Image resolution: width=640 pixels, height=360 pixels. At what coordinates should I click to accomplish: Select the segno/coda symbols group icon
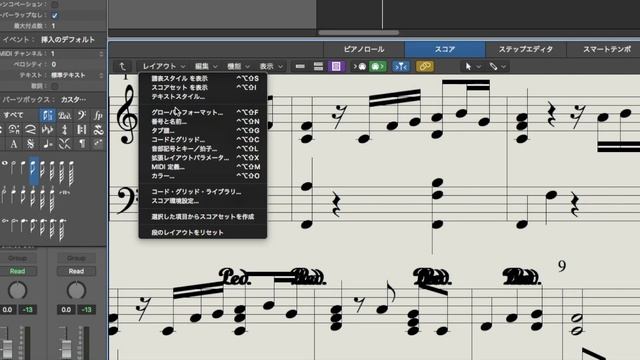pos(31,144)
